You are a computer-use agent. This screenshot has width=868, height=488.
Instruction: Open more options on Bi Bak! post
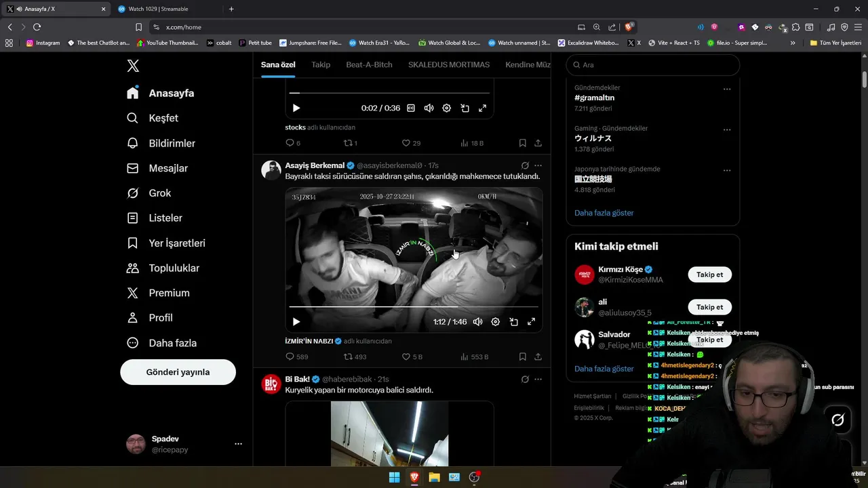point(538,379)
